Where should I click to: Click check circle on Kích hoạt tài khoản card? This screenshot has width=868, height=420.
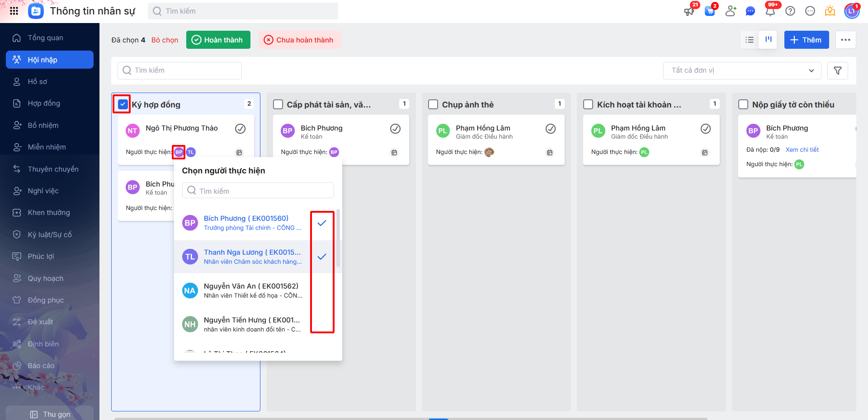(x=706, y=129)
